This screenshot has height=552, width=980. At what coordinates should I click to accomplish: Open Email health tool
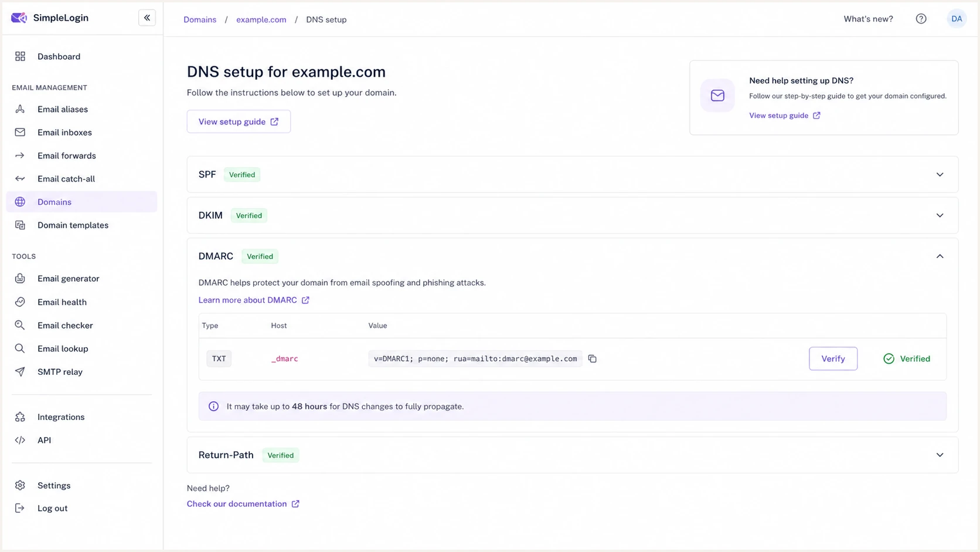[x=81, y=302]
